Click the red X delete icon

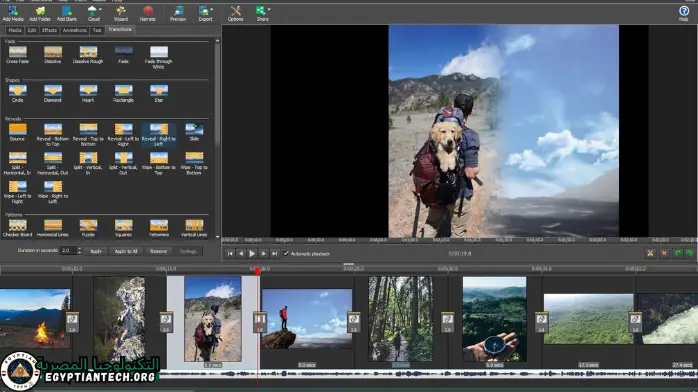click(664, 253)
